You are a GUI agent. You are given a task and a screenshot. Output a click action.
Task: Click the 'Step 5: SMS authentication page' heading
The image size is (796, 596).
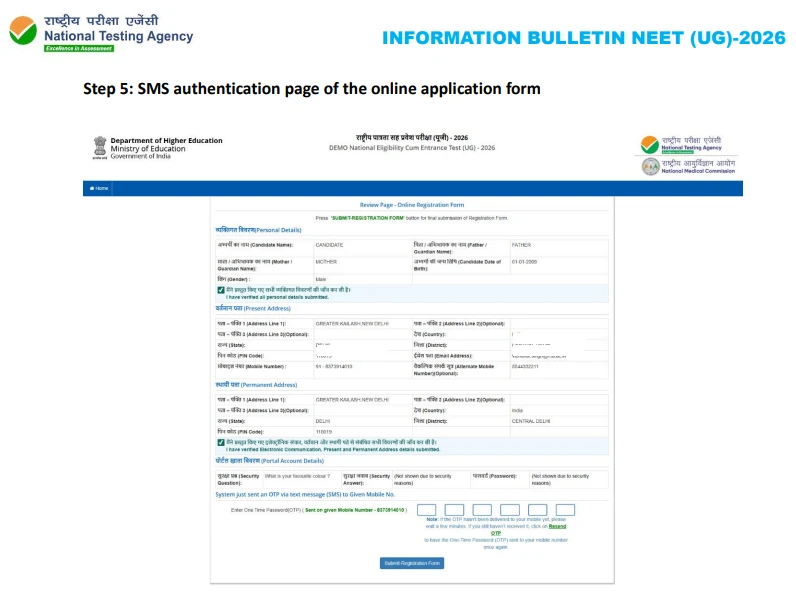(x=312, y=89)
